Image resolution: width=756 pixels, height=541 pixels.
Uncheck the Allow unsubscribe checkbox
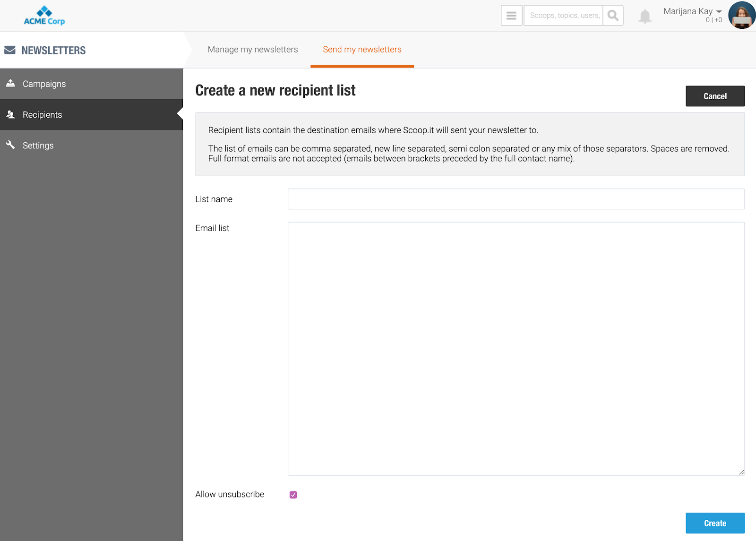tap(293, 495)
